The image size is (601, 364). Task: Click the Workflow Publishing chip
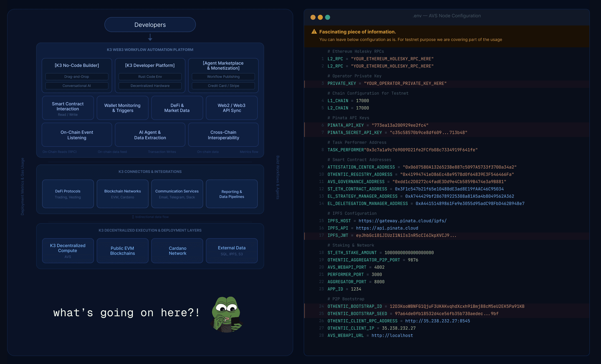click(x=223, y=77)
